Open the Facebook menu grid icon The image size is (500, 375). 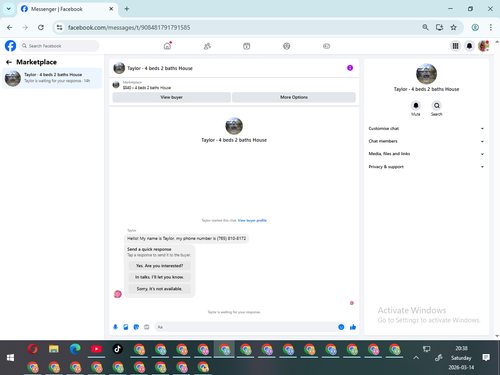455,46
